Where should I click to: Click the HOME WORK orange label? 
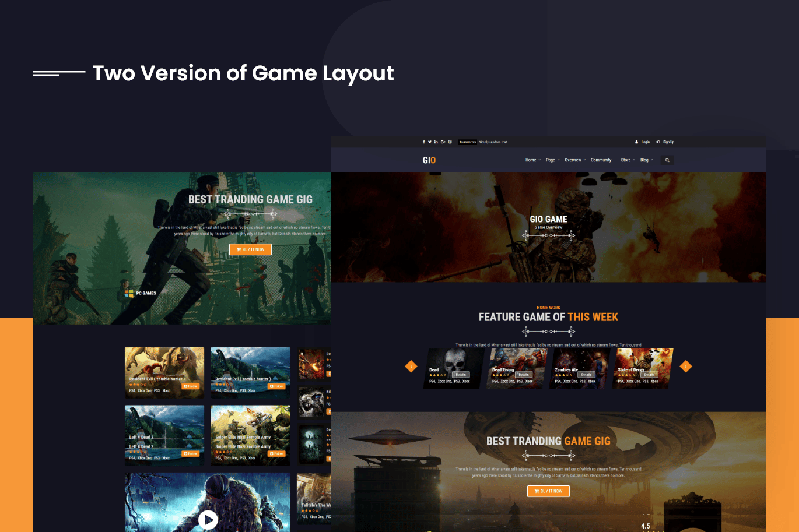548,308
